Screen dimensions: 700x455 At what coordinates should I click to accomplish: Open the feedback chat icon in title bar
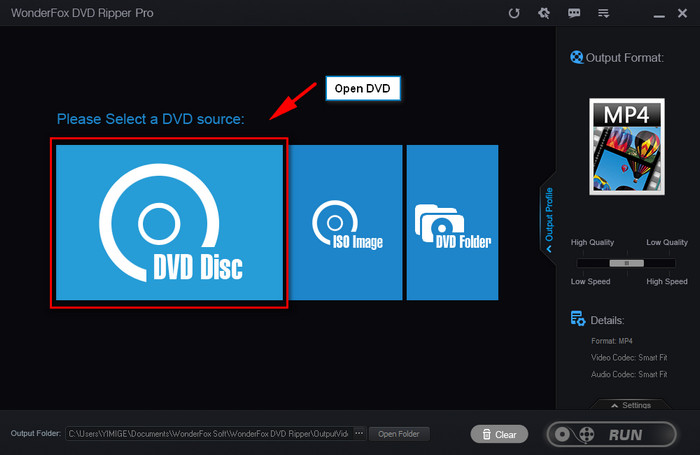point(574,13)
